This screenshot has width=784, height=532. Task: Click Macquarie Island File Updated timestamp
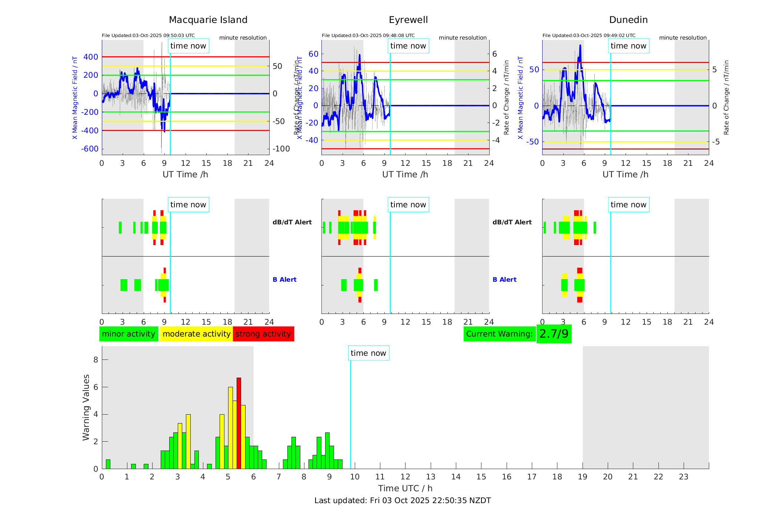(x=148, y=36)
